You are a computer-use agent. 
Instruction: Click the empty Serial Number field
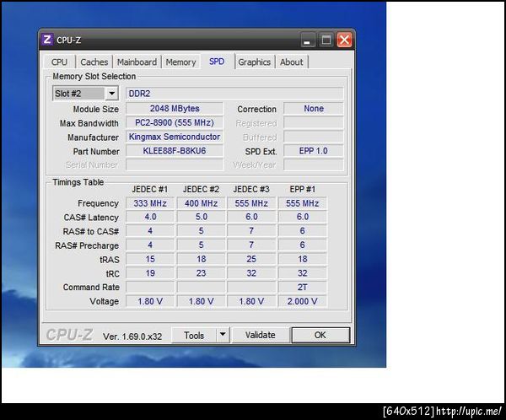click(175, 164)
